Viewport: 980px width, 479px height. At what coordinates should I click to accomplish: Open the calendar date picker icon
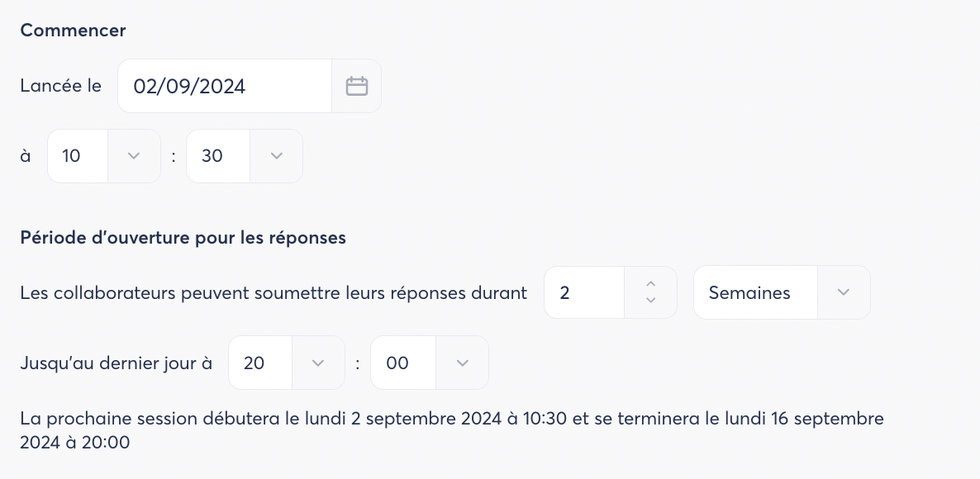coord(356,86)
